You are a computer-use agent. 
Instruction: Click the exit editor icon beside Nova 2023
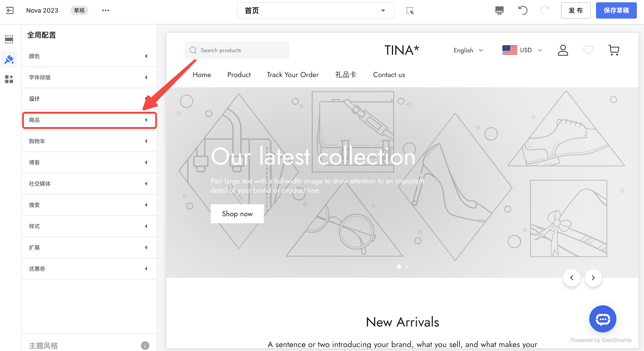point(10,10)
